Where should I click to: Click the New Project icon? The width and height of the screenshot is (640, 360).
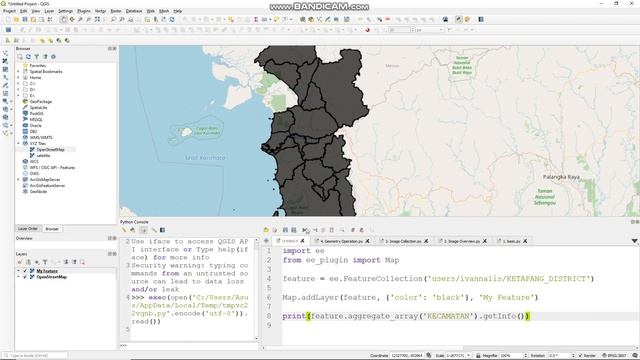click(x=8, y=20)
